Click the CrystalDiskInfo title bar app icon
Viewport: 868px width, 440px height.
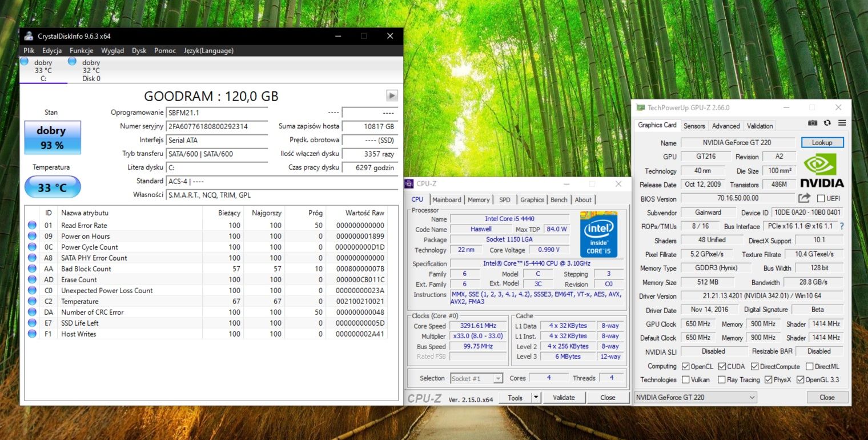pos(29,36)
